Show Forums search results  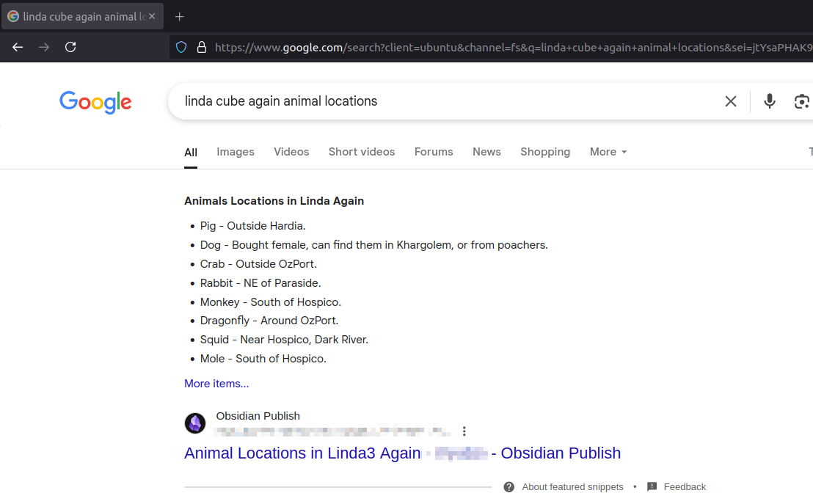(x=434, y=152)
